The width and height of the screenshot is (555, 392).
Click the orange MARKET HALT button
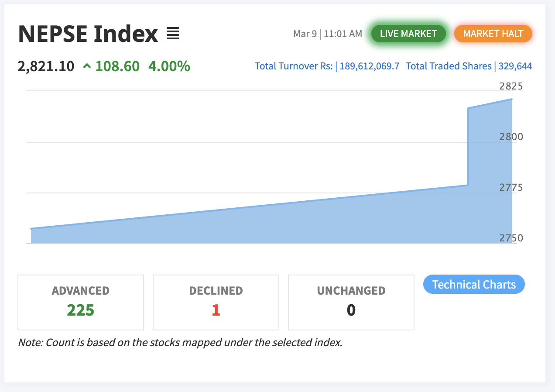(493, 34)
